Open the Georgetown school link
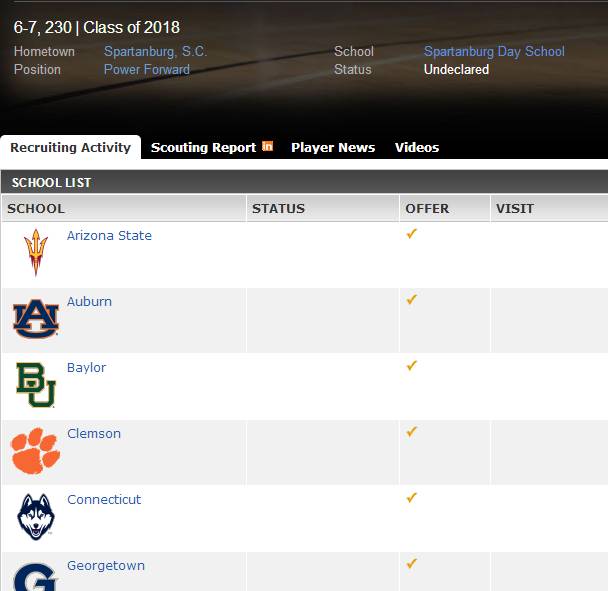The width and height of the screenshot is (608, 591). click(106, 565)
